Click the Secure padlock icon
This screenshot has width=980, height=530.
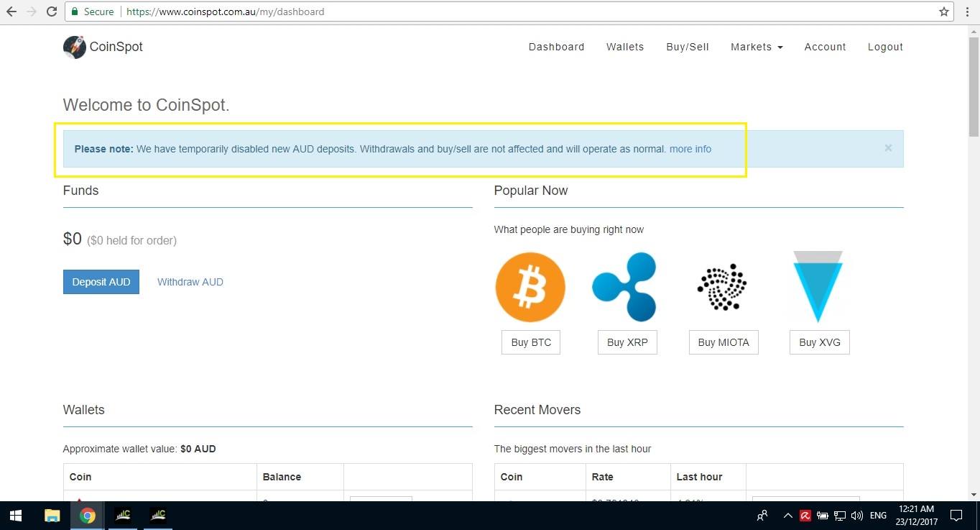[x=75, y=12]
